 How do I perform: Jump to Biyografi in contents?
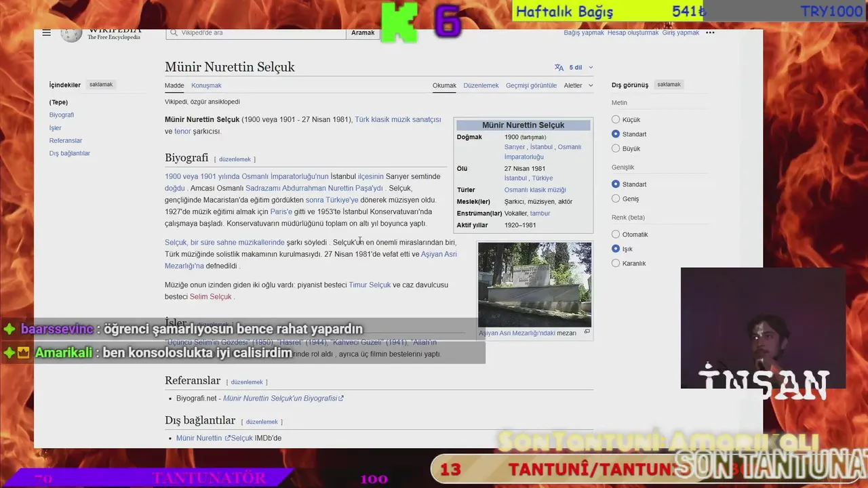62,115
